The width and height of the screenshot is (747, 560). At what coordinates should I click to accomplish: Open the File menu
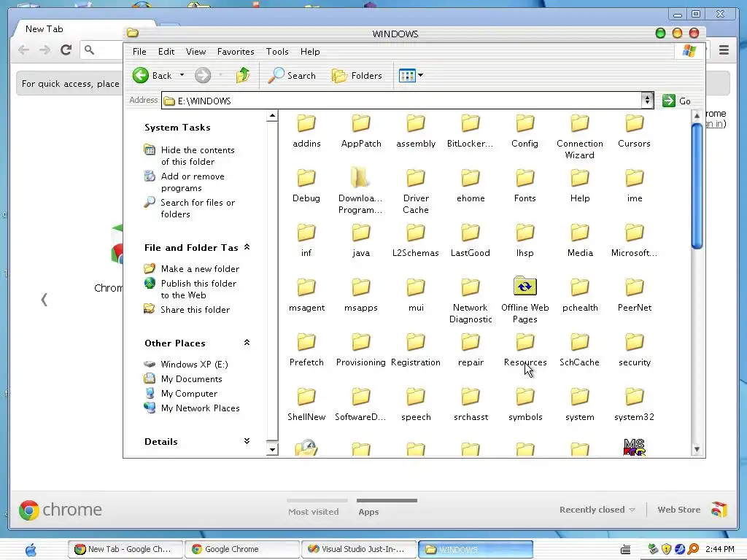pyautogui.click(x=139, y=52)
